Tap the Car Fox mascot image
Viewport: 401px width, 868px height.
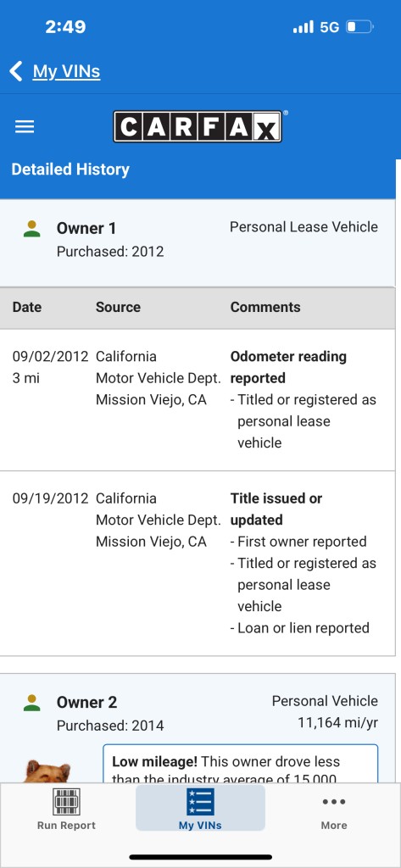click(x=47, y=771)
